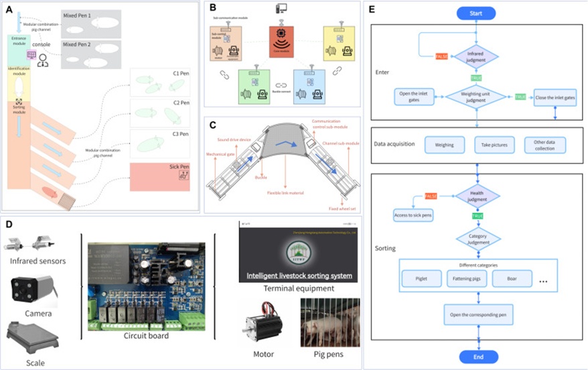
Task: Click the FALSE tag beside Health judgment
Action: pyautogui.click(x=431, y=196)
